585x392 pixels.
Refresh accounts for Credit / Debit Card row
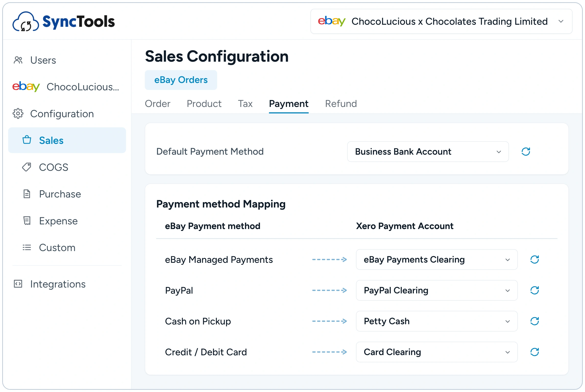(x=535, y=352)
